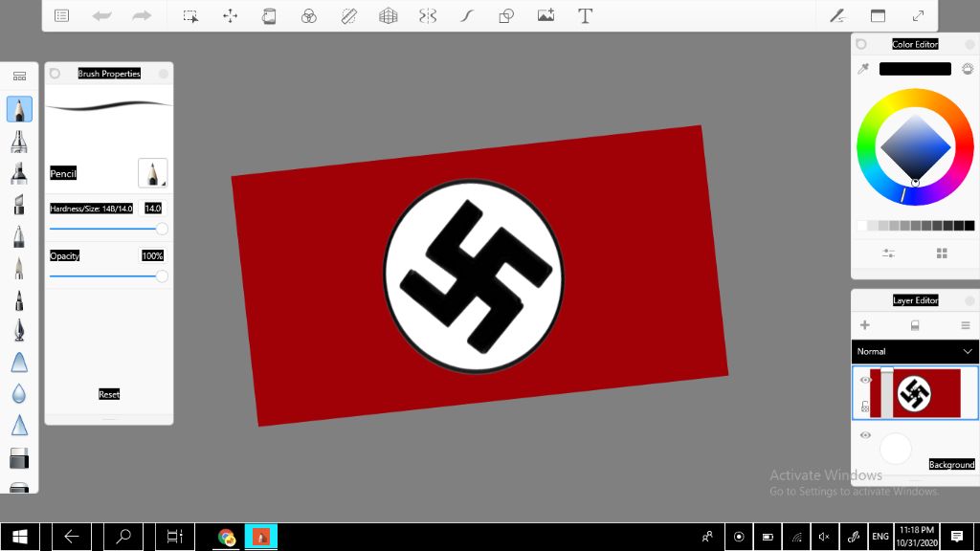Pick the water drop smear brush
Viewport: 980px width, 551px height.
point(19,393)
